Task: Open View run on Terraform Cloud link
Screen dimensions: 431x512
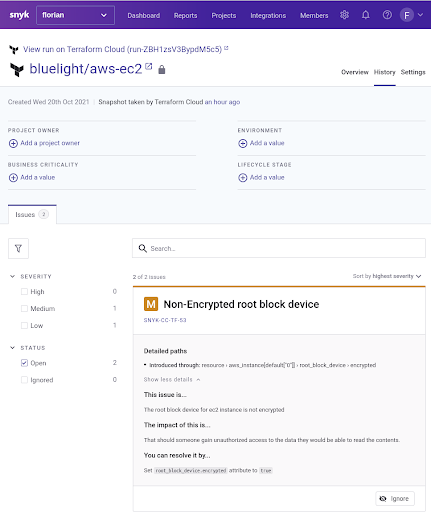Action: coord(122,49)
